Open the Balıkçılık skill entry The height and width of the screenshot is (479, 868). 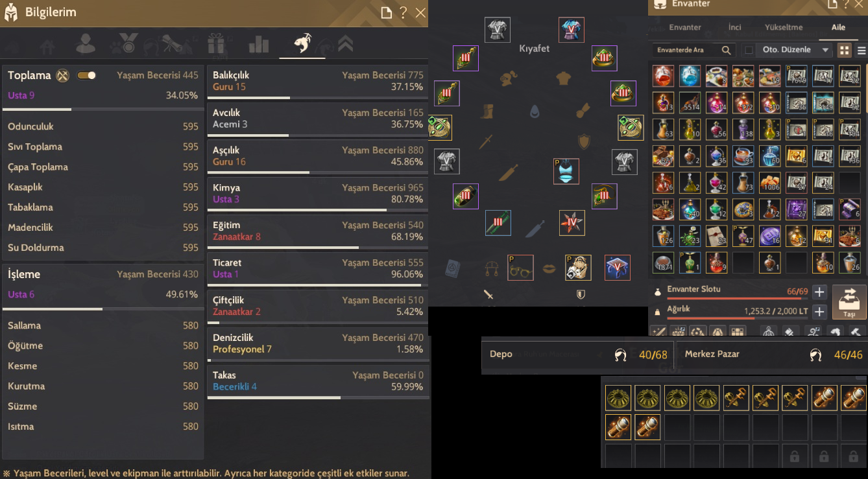(x=318, y=83)
